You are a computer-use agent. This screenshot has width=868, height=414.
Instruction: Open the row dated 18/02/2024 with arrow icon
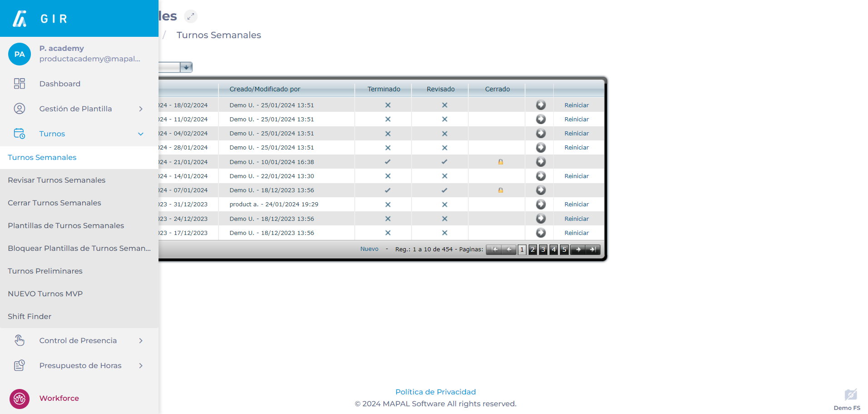coord(541,105)
